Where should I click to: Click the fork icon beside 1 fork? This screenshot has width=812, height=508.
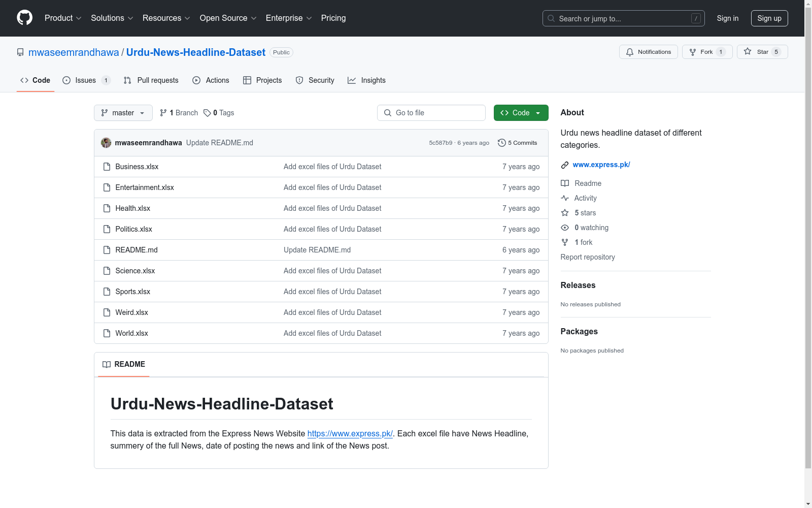point(565,242)
